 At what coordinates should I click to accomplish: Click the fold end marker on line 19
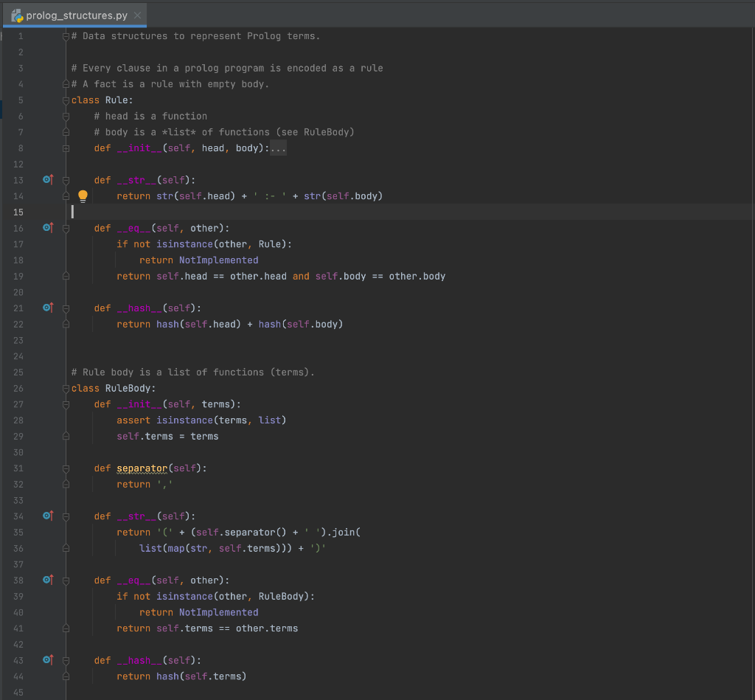tap(66, 276)
